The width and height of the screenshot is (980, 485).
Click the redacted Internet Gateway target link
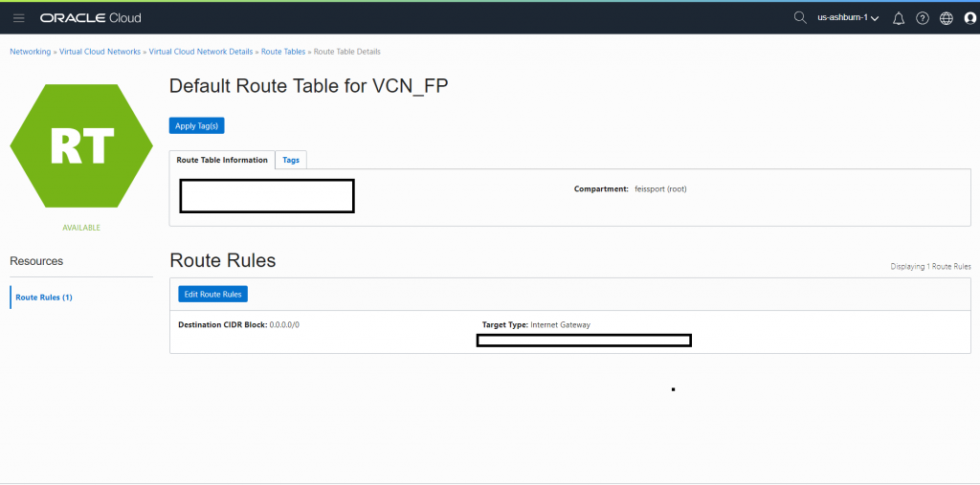584,341
